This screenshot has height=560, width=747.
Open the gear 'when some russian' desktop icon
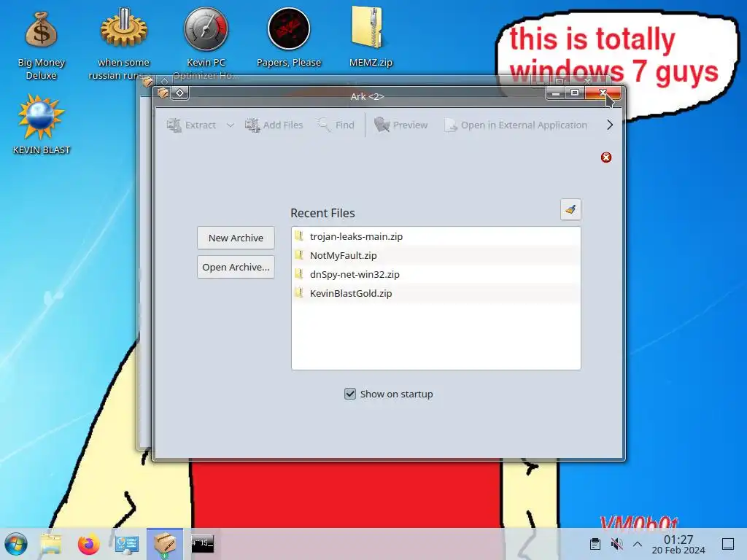[123, 44]
